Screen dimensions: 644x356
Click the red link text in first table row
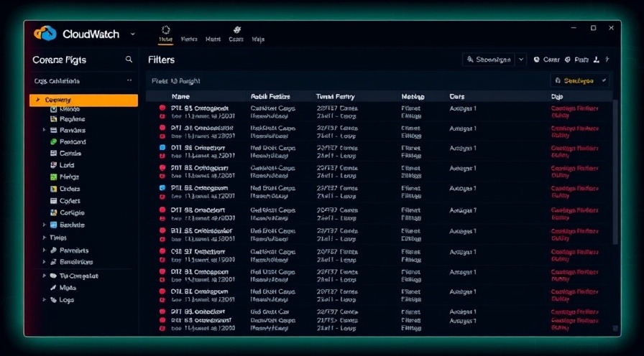[574, 112]
